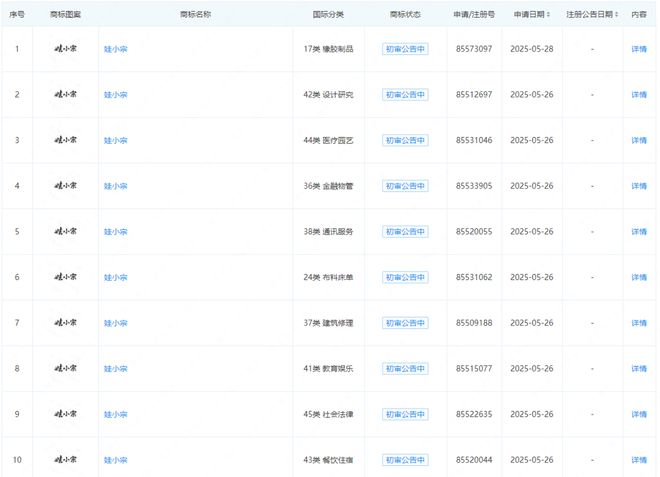Image resolution: width=660 pixels, height=477 pixels.
Task: Open trademark logo thumbnail for 42类 设计研究
Action: [65, 94]
